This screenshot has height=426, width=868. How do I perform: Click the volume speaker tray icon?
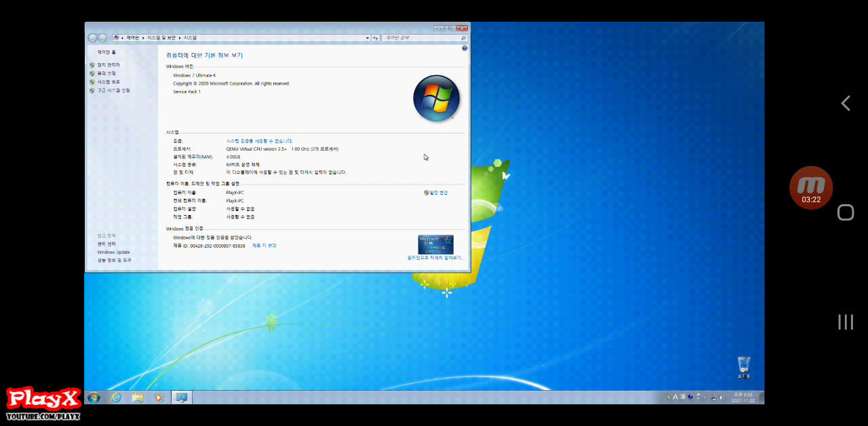coord(722,397)
